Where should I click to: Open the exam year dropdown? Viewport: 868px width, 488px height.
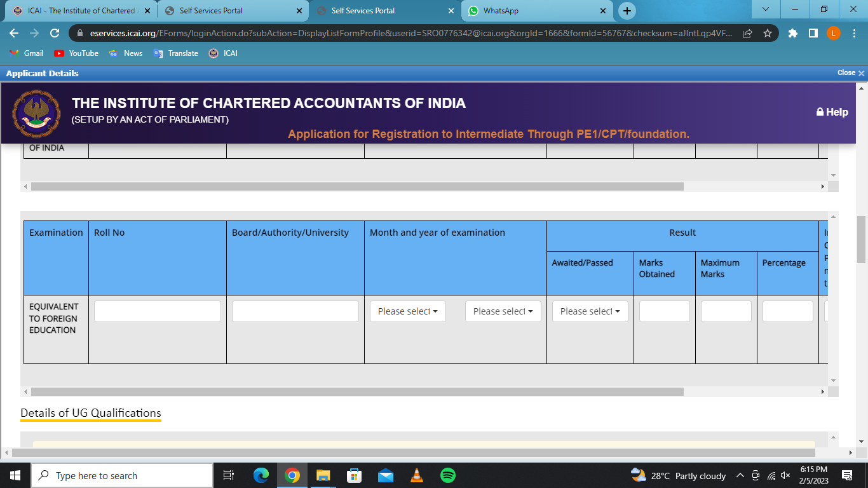coord(503,311)
